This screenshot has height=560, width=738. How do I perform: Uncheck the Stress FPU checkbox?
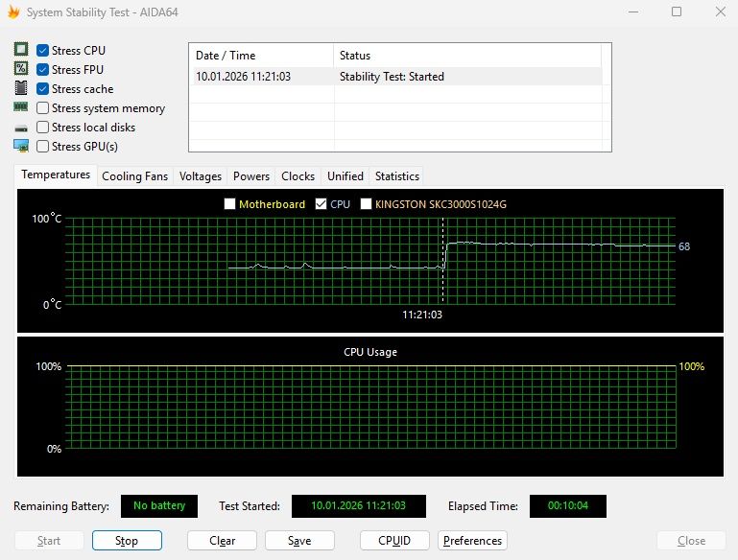coord(42,70)
